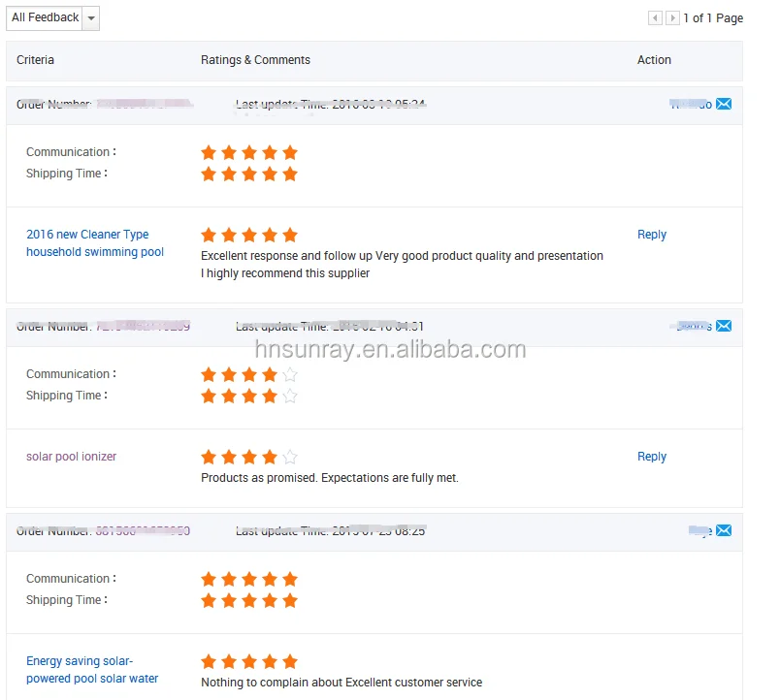Image resolution: width=780 pixels, height=700 pixels.
Task: Reply to the 'Products as promised' review
Action: tap(652, 457)
